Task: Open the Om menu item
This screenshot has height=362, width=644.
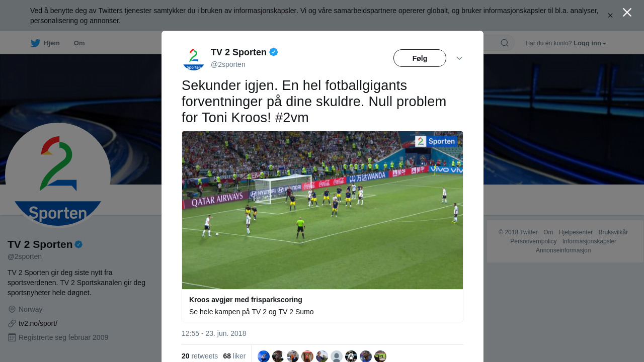Action: pos(79,43)
